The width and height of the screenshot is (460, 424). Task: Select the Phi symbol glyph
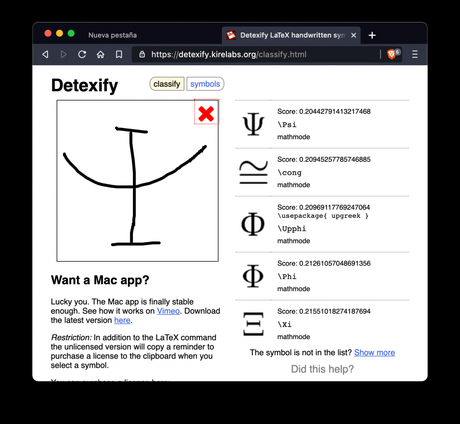point(253,276)
